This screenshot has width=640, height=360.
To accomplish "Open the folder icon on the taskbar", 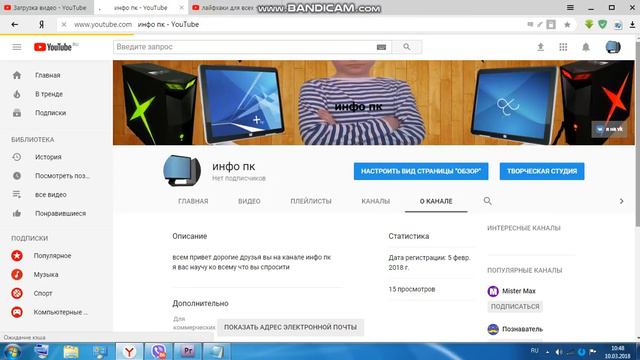I will (x=71, y=351).
